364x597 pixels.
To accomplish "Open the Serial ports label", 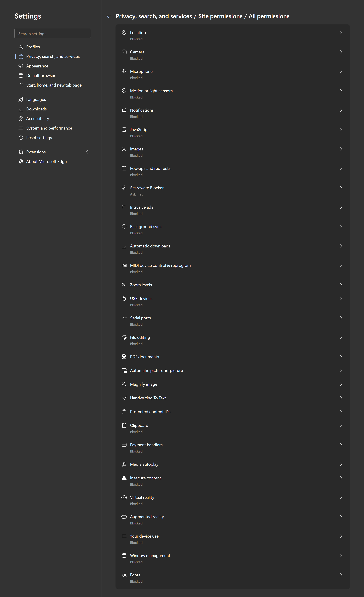I will click(x=140, y=318).
